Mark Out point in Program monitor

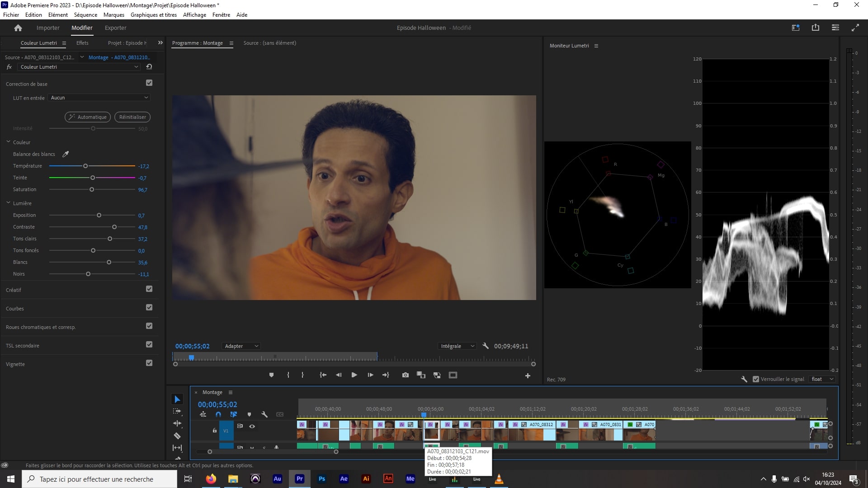(302, 375)
